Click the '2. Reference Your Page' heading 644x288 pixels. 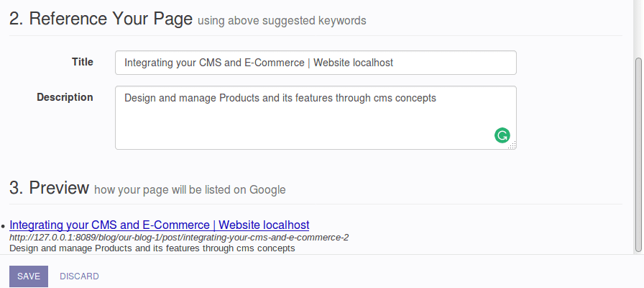(101, 19)
